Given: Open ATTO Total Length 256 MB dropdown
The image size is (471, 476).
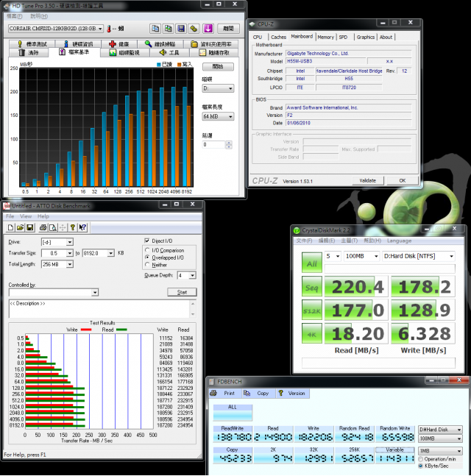Looking at the screenshot, I should (x=57, y=264).
